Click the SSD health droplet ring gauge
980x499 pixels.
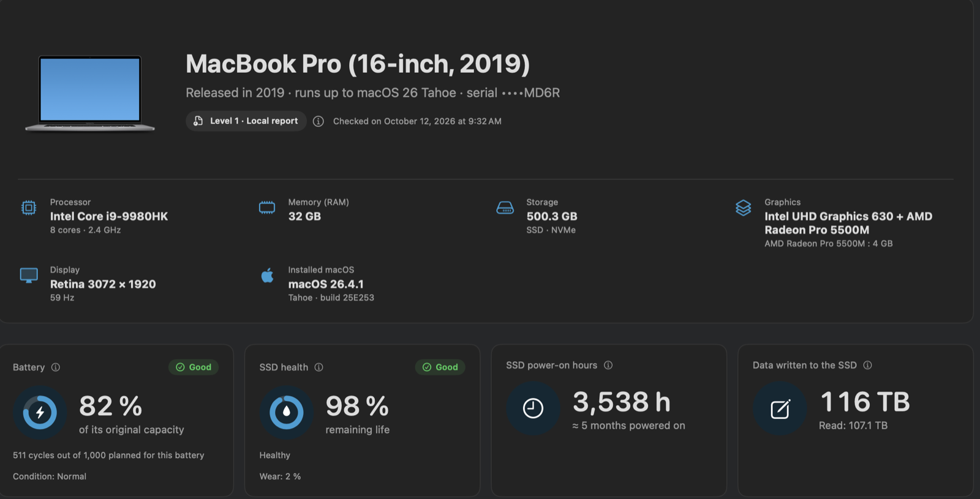click(286, 412)
